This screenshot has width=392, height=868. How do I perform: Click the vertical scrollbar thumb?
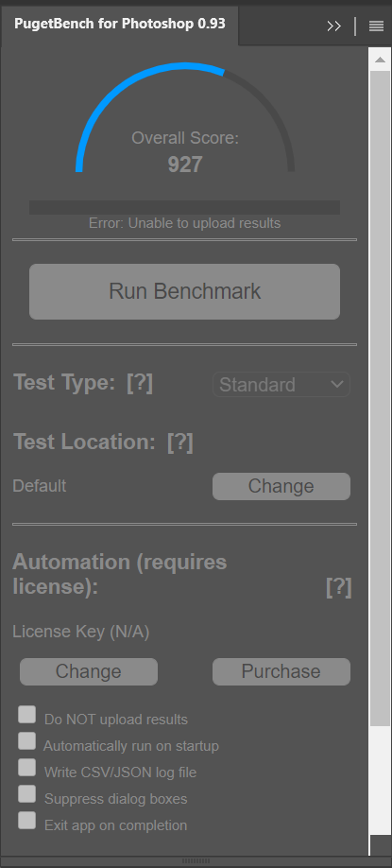tap(380, 398)
